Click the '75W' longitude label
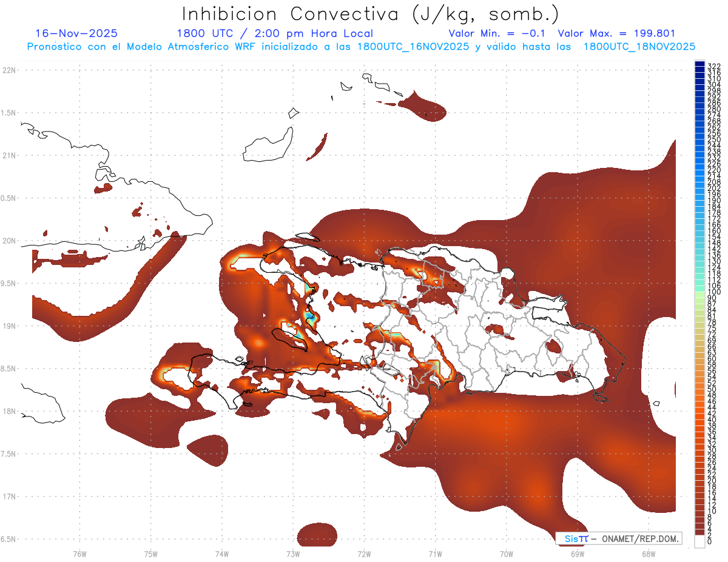This screenshot has width=728, height=562. (x=151, y=554)
